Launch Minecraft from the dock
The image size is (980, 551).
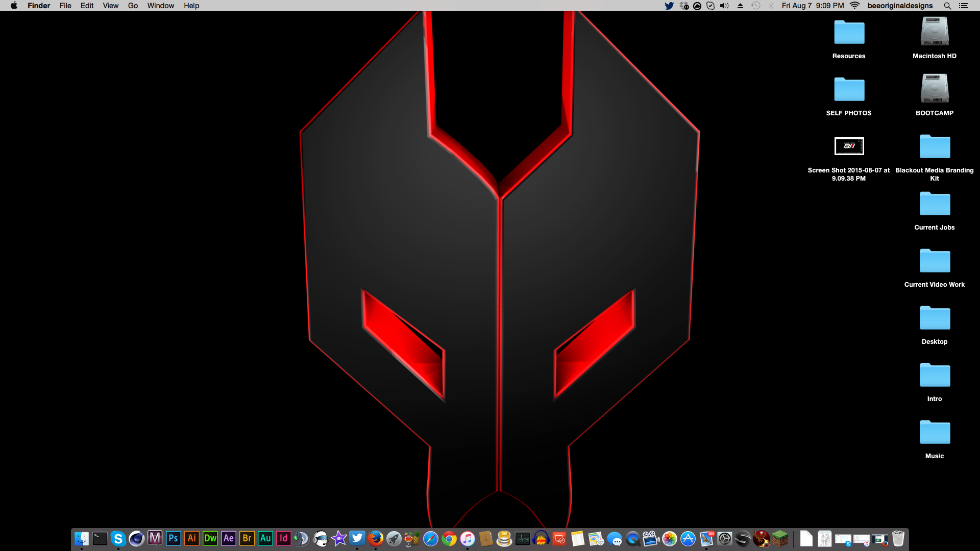[780, 539]
